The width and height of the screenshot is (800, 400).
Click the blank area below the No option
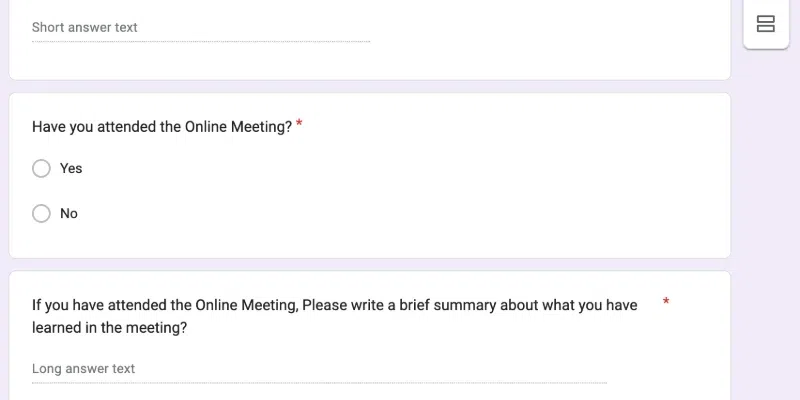[x=300, y=240]
